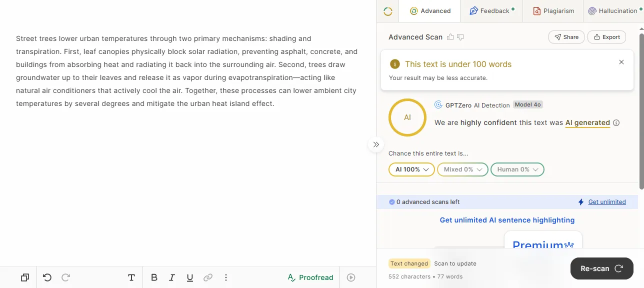Click the Share button

tap(566, 37)
